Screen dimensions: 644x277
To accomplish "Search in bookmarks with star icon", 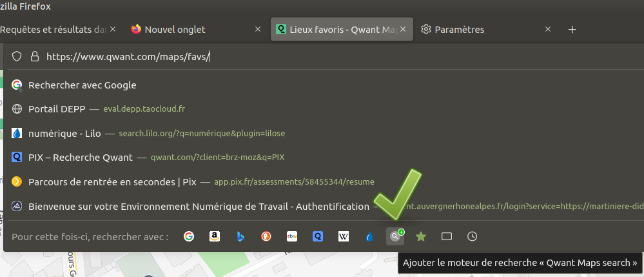I will tap(420, 236).
